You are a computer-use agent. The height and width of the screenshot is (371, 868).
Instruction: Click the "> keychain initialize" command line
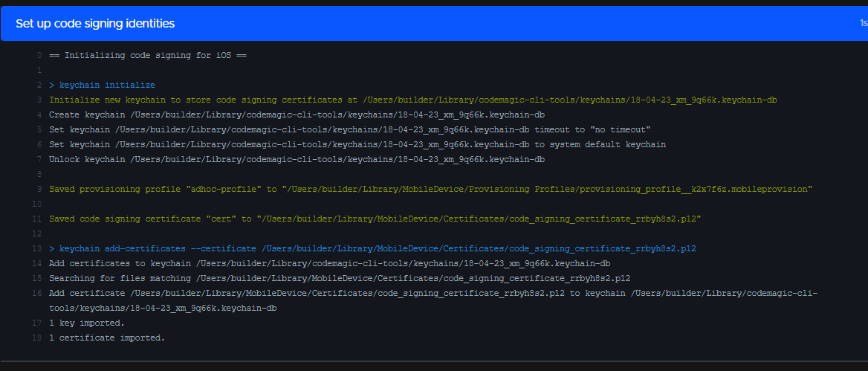click(102, 86)
